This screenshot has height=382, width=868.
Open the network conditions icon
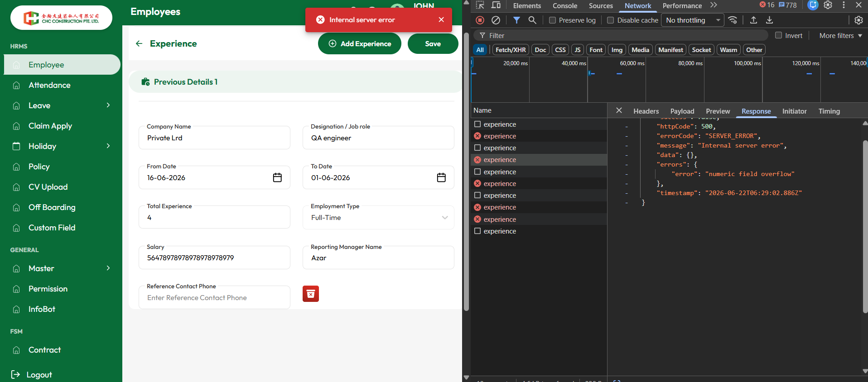click(x=733, y=20)
